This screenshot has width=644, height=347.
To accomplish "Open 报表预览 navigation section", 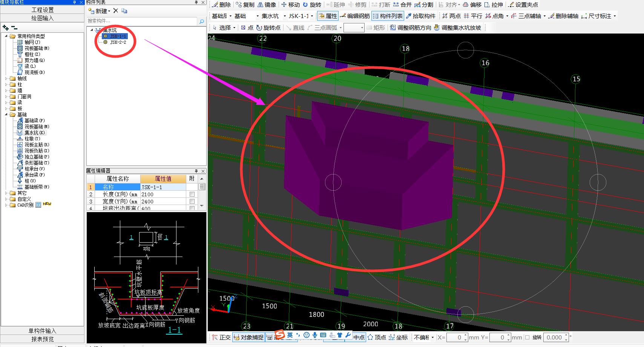I will pyautogui.click(x=42, y=339).
